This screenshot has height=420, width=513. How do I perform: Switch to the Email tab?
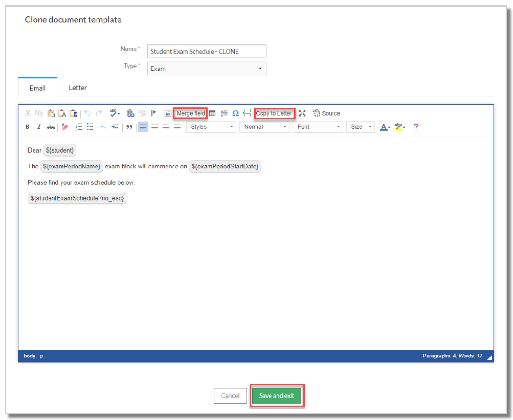pyautogui.click(x=38, y=88)
